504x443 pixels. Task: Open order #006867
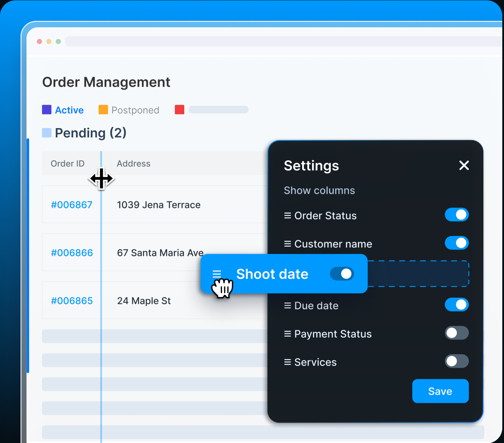(x=72, y=205)
